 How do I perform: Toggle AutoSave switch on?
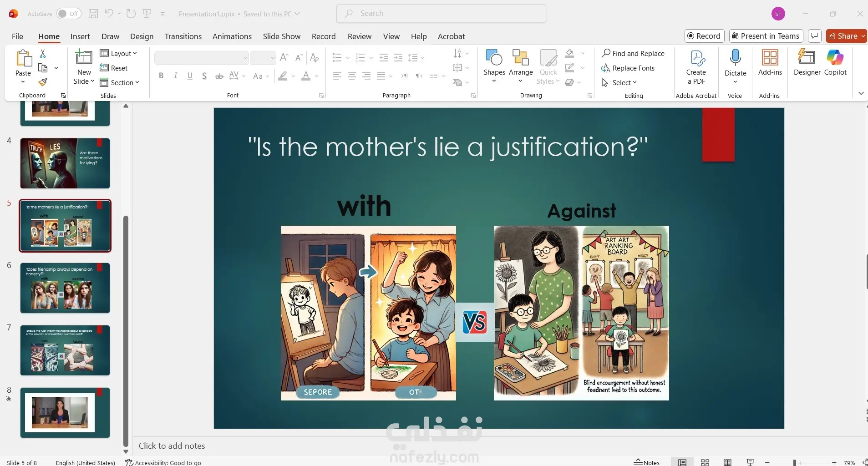(x=68, y=14)
